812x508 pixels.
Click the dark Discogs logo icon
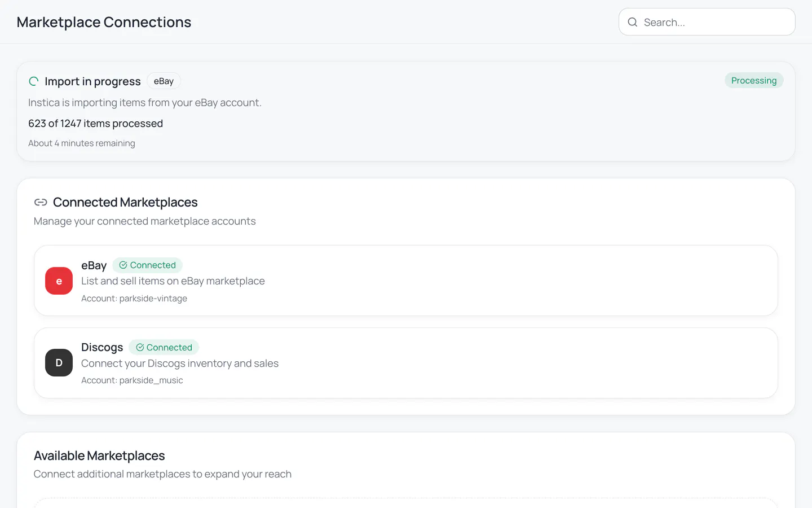click(59, 363)
